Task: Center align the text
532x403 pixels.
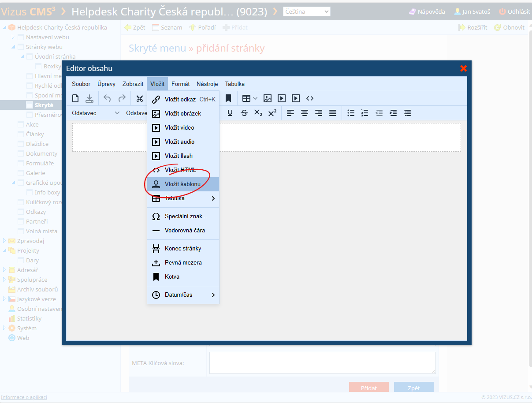Action: tap(305, 113)
